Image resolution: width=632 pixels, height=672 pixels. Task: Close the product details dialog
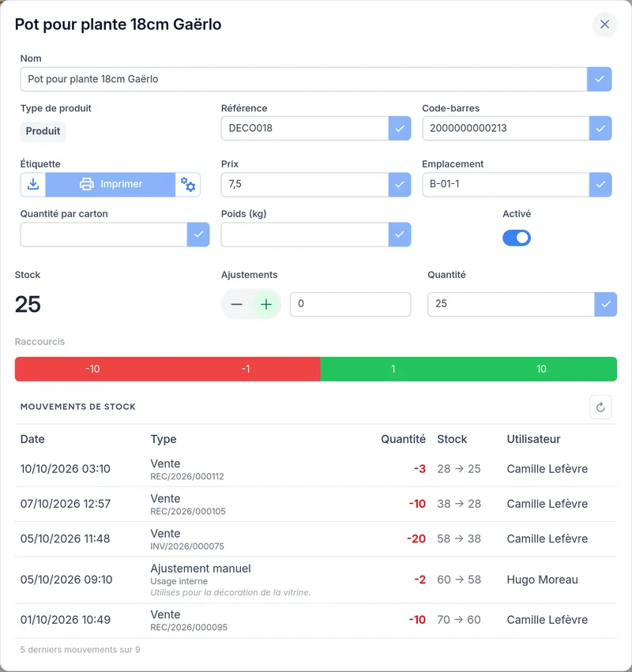point(604,24)
